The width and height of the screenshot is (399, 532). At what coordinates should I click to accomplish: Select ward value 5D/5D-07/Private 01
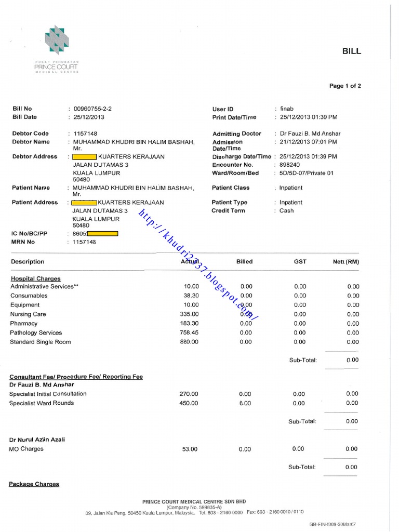pos(307,173)
